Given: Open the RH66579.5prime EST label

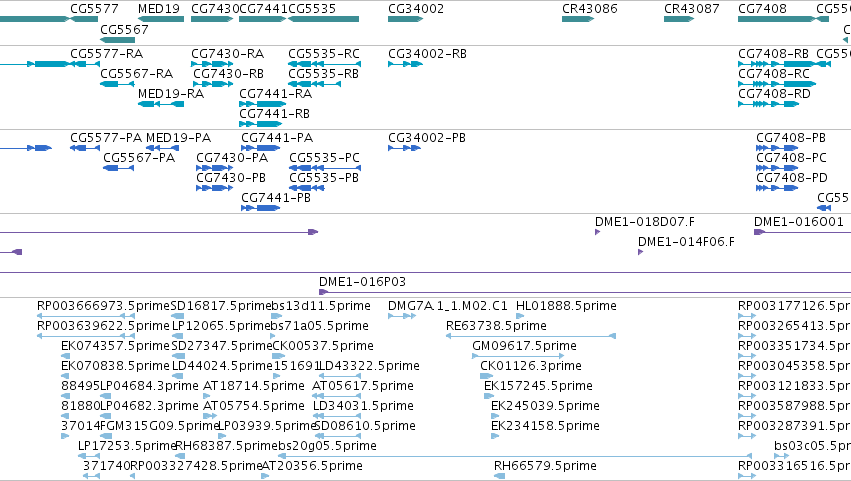Looking at the screenshot, I should pos(545,466).
